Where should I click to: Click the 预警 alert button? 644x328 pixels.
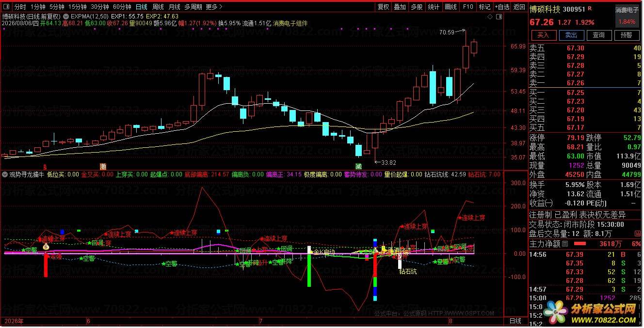pyautogui.click(x=627, y=35)
